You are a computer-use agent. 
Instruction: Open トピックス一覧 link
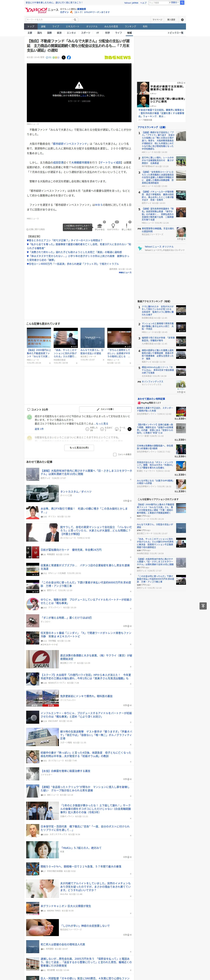(x=175, y=33)
